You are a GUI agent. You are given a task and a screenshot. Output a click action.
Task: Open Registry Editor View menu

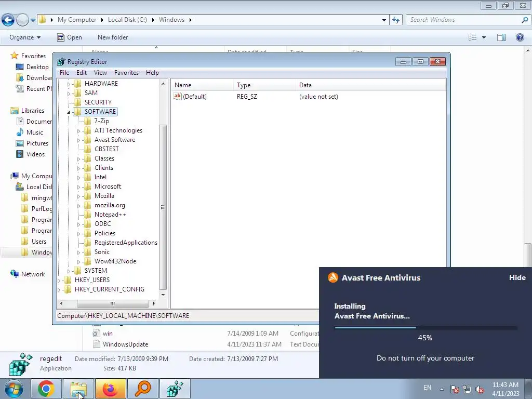point(100,73)
